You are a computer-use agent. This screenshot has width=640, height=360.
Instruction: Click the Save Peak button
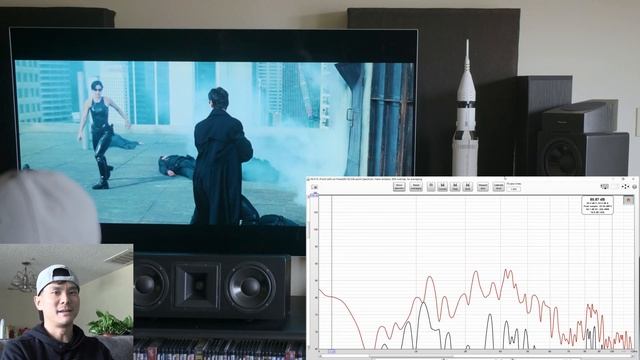[x=455, y=187]
